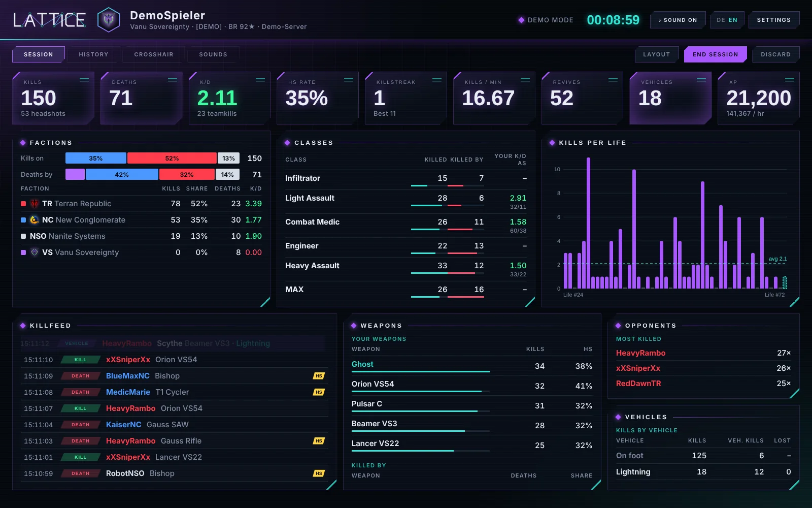The height and width of the screenshot is (508, 812).
Task: Click the two-line handle icon on XP card
Action: (790, 80)
